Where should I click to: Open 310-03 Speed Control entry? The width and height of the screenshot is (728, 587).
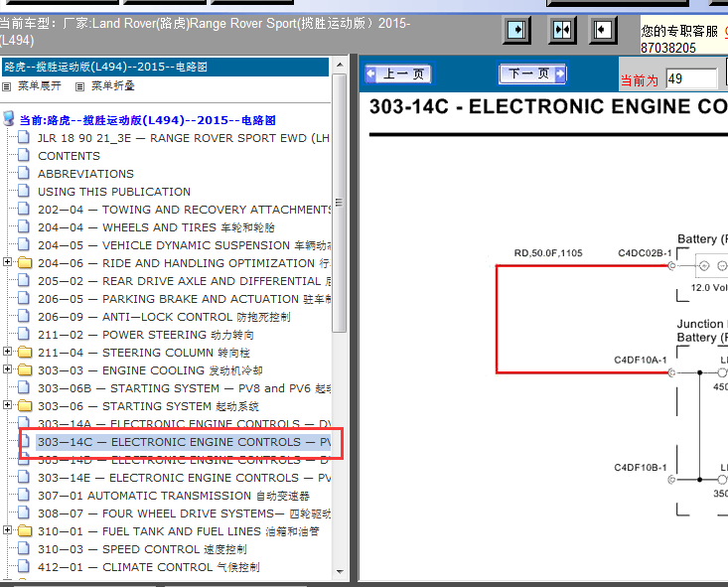(x=142, y=549)
